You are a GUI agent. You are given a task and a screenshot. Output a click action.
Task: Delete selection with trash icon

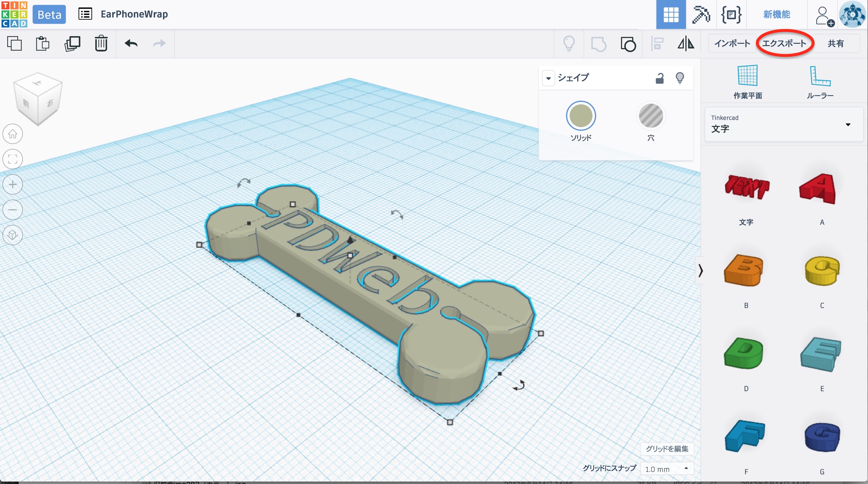[x=101, y=43]
